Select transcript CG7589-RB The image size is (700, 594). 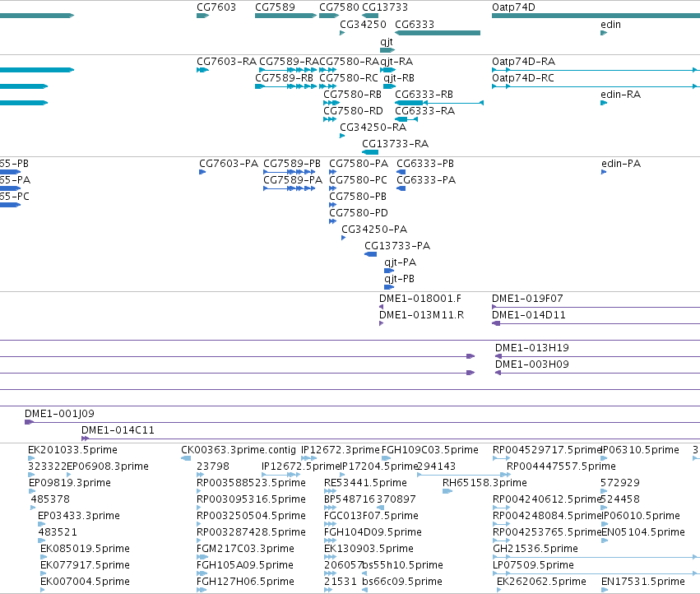284,77
